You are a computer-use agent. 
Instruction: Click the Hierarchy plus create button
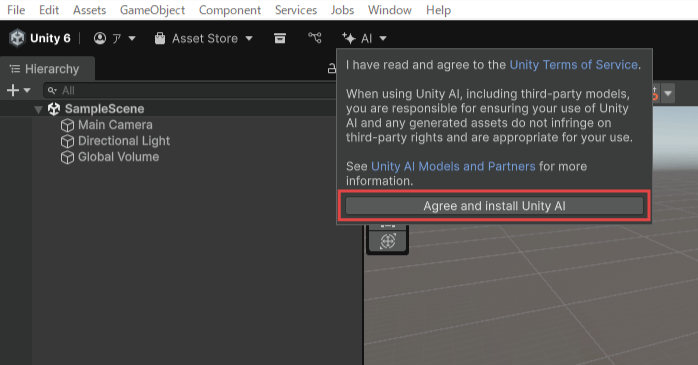12,90
